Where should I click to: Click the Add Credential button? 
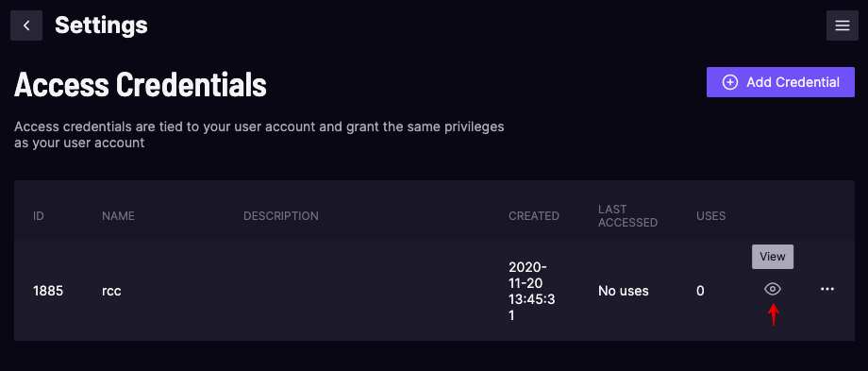coord(780,82)
